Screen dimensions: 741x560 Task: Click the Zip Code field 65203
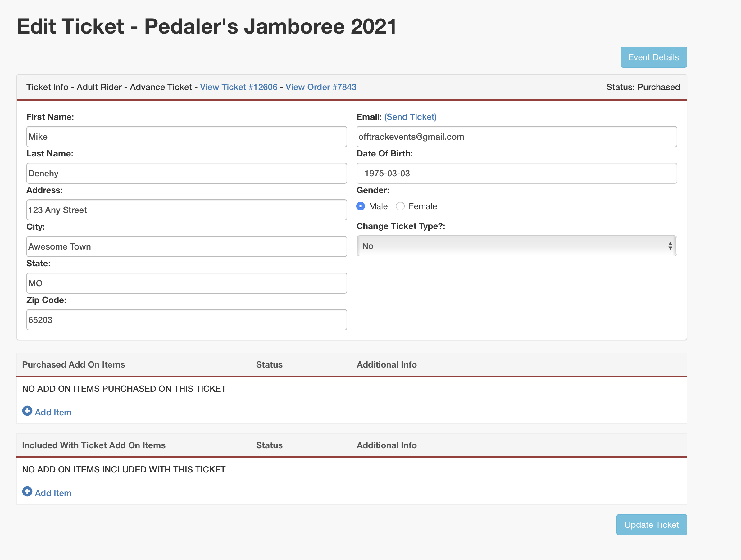187,320
